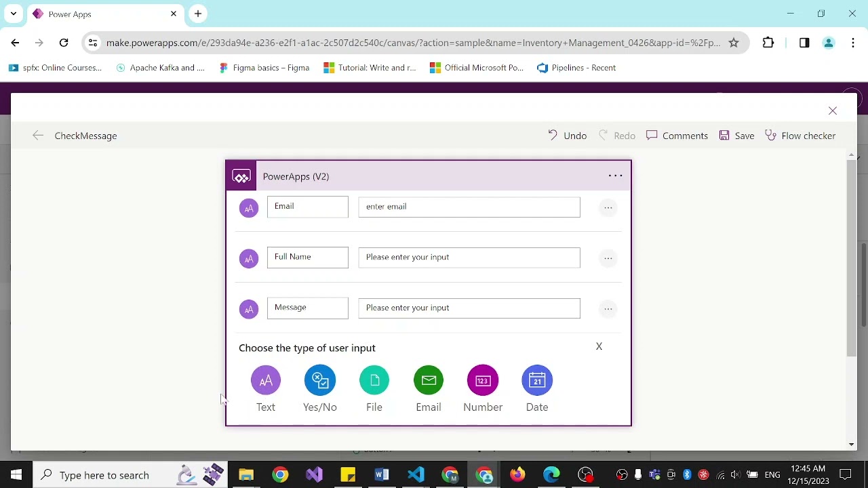The width and height of the screenshot is (868, 488).
Task: Bookmark this page with star icon
Action: click(734, 43)
